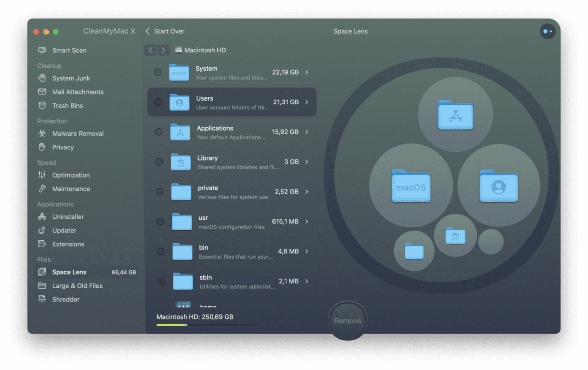Select the private folder checkbox
The height and width of the screenshot is (370, 588).
pyautogui.click(x=159, y=192)
